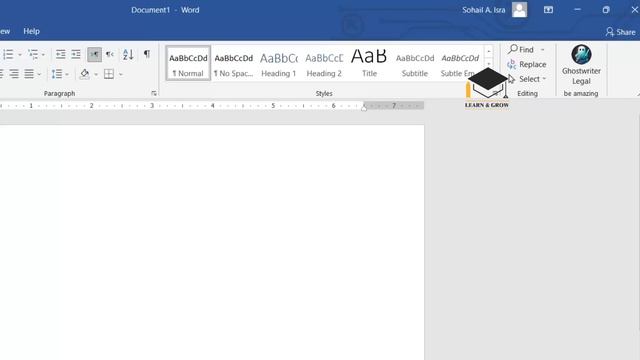The width and height of the screenshot is (640, 360).
Task: Sort text with the A-Z icon
Action: 128,54
